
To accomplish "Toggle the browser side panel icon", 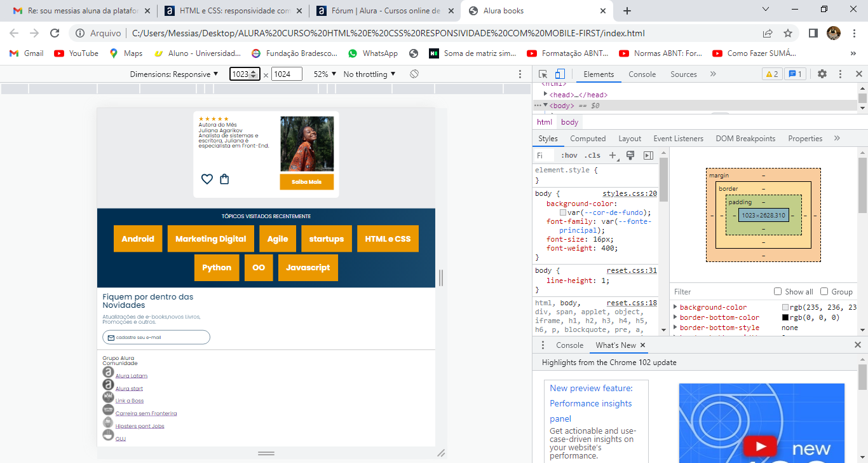I will click(813, 33).
